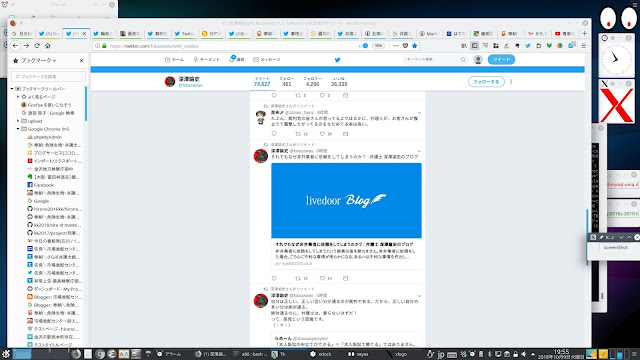The height and width of the screenshot is (360, 640).
Task: Close the active Twitter tab
Action: pos(84,33)
